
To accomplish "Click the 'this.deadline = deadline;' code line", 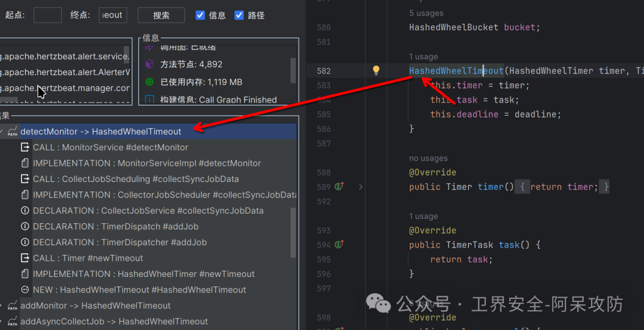I will click(496, 114).
